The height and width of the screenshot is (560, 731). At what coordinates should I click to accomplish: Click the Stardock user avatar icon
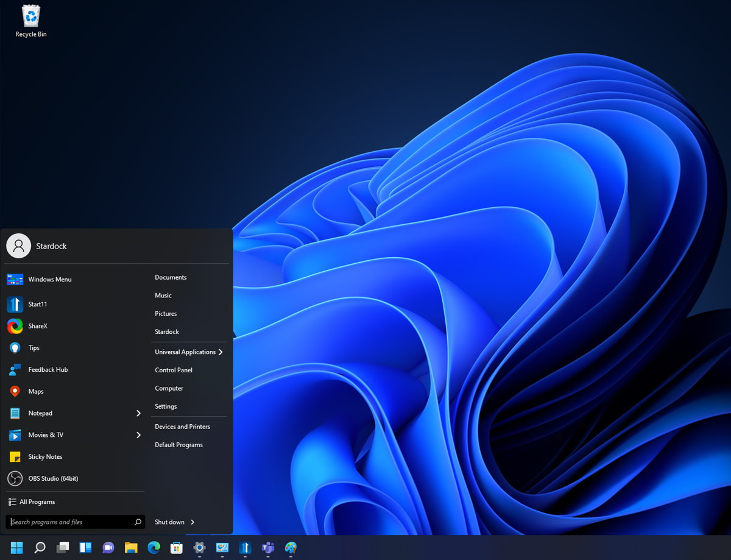pyautogui.click(x=18, y=246)
